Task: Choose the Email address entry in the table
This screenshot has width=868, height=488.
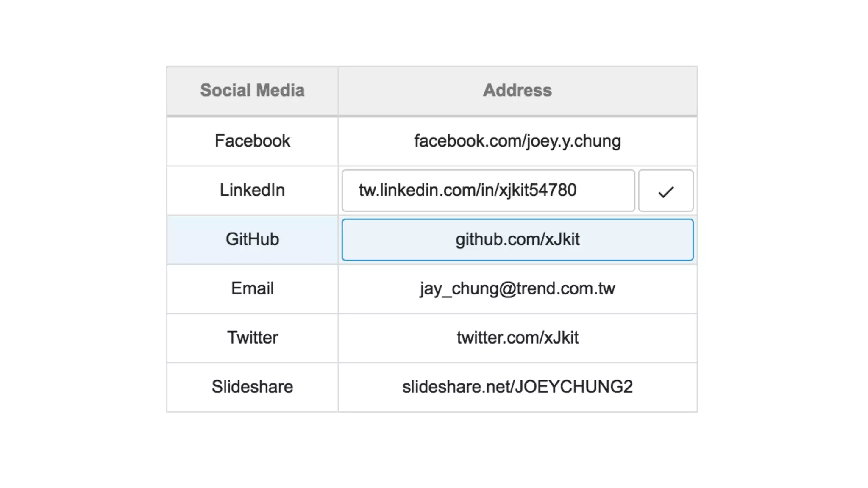Action: tap(517, 288)
